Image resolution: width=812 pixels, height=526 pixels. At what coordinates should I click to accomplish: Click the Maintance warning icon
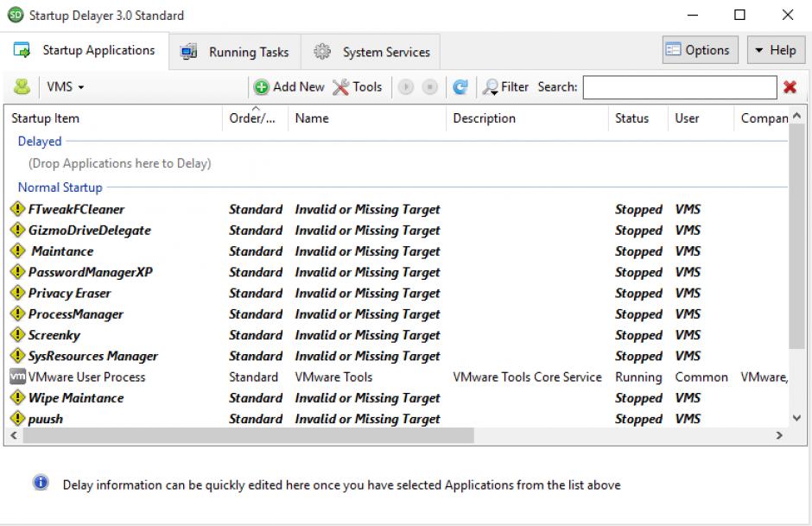coord(17,250)
